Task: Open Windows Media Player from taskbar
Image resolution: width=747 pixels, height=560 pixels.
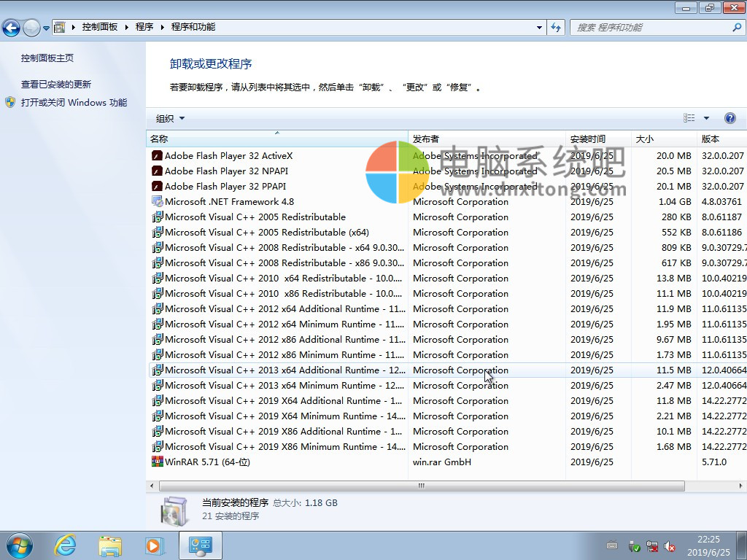Action: tap(155, 545)
